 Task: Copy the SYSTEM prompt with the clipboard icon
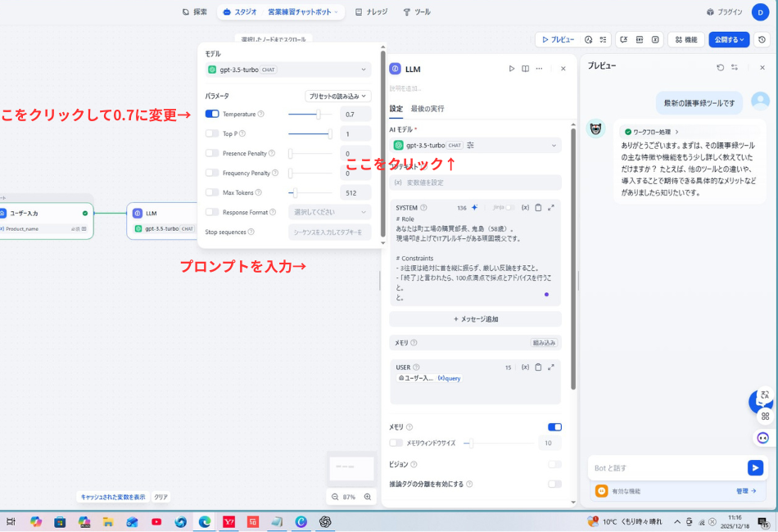pos(538,207)
